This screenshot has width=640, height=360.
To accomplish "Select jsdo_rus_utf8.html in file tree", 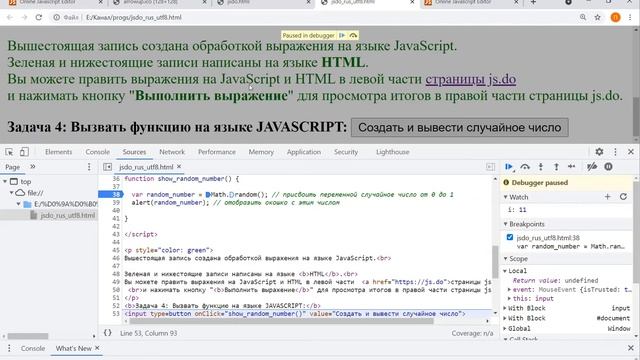I will pos(67,215).
